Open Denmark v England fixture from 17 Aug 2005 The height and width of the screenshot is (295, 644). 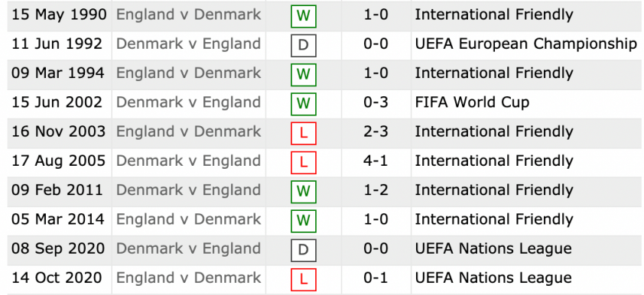click(188, 160)
